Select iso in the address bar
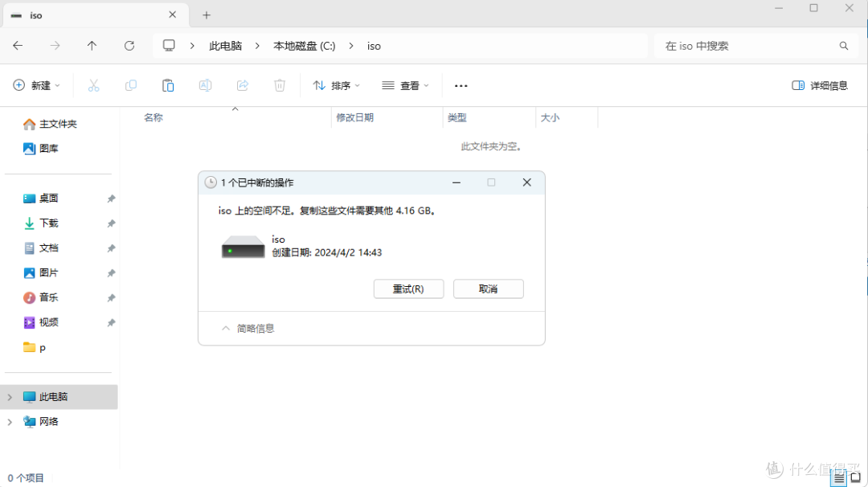This screenshot has width=868, height=487. click(374, 46)
